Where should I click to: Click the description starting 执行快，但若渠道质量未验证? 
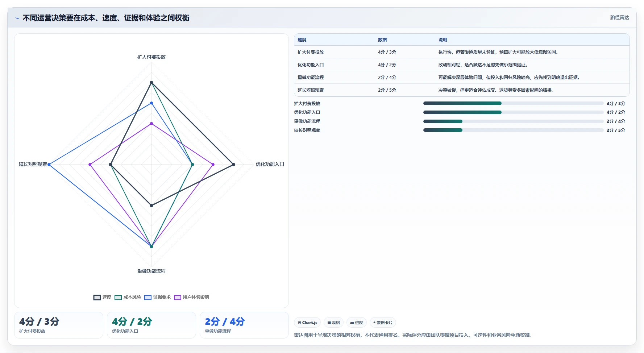pos(499,52)
